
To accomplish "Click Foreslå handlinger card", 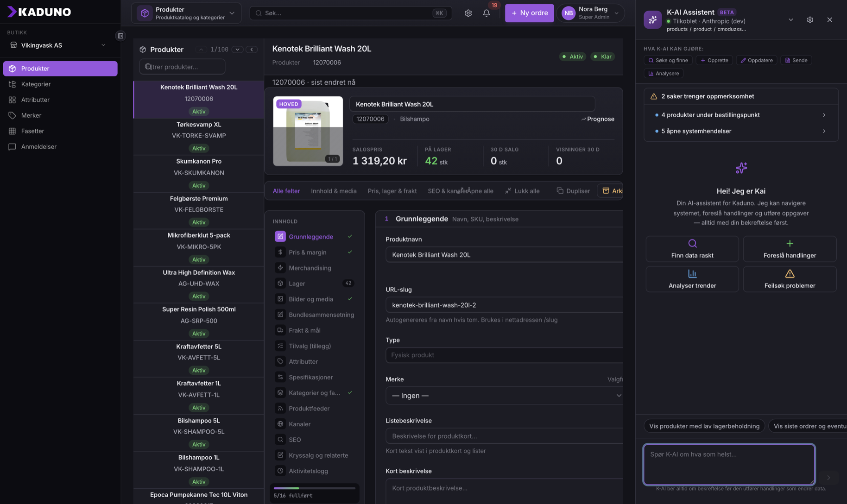I will [x=790, y=249].
